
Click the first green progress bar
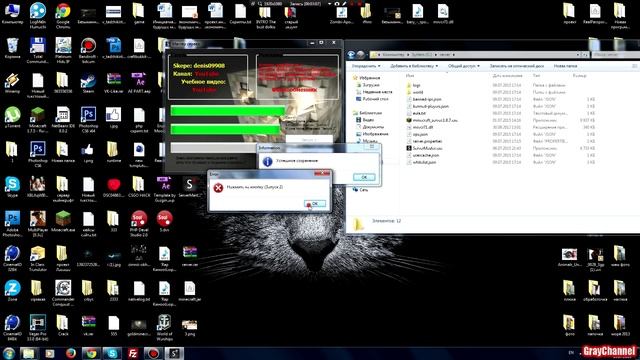point(228,111)
